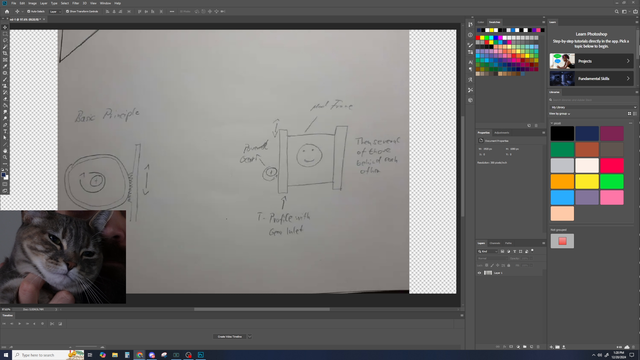The height and width of the screenshot is (360, 640).
Task: Select the Hand tool
Action: click(x=5, y=151)
